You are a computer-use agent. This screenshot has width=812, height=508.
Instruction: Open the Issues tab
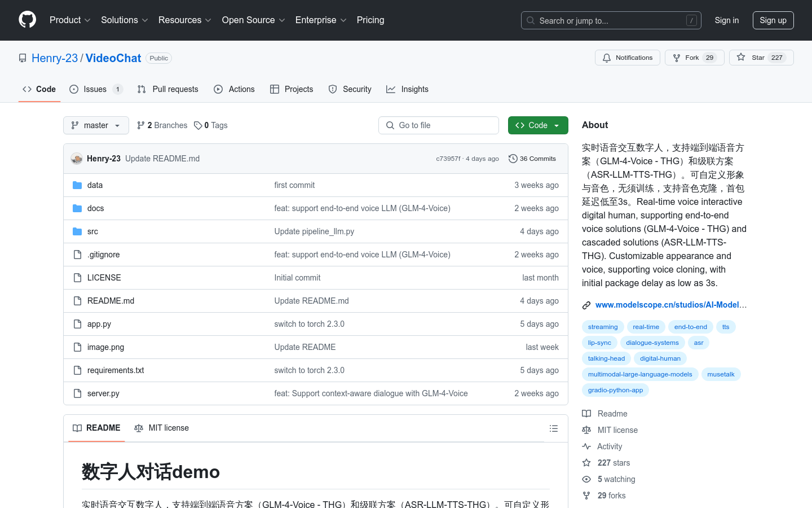click(x=96, y=89)
